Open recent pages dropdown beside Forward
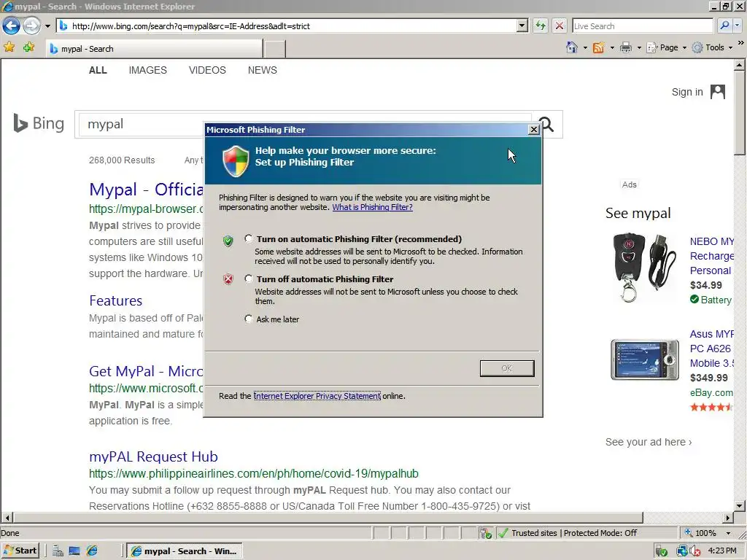747x560 pixels. pyautogui.click(x=47, y=26)
